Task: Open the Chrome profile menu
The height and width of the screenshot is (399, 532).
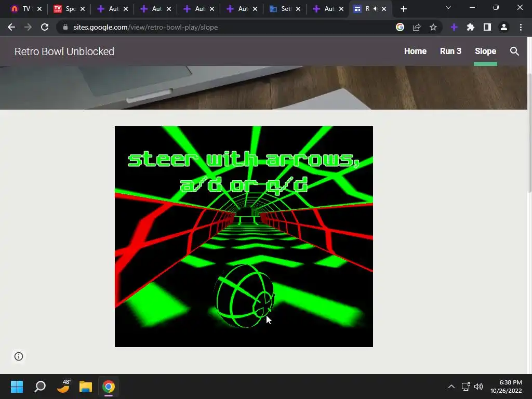Action: pos(504,27)
